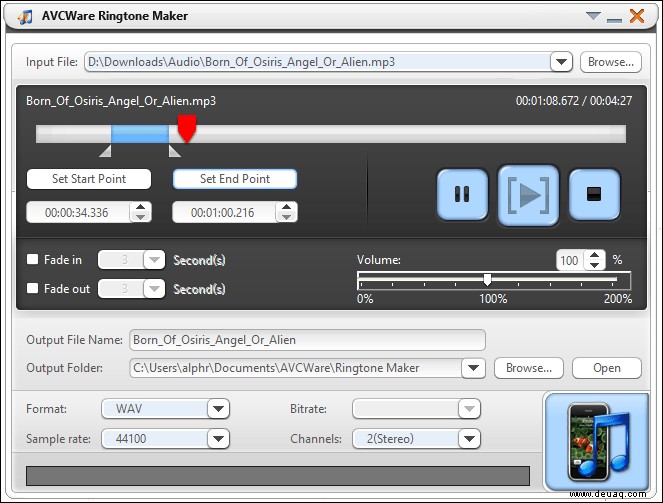The image size is (663, 503).
Task: Decrease the start time with down arrow
Action: tap(141, 217)
